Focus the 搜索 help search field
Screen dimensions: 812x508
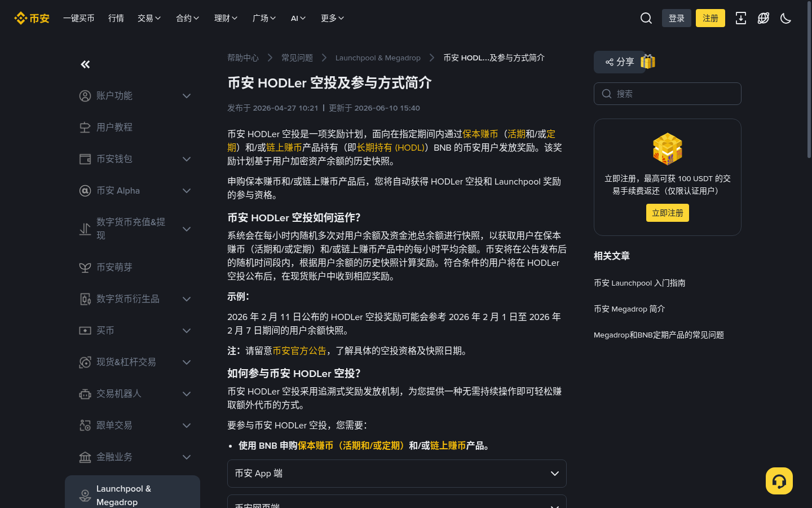(x=668, y=94)
